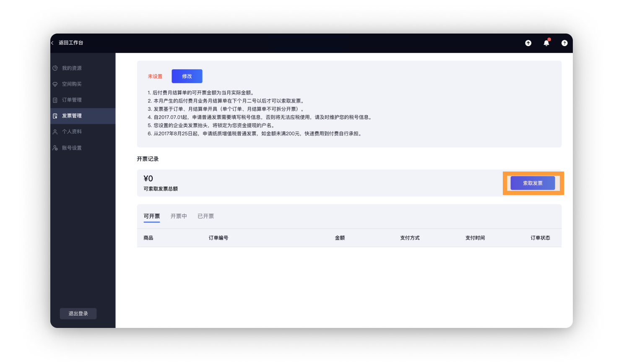Open the help question mark icon
The image size is (624, 364).
tap(564, 43)
